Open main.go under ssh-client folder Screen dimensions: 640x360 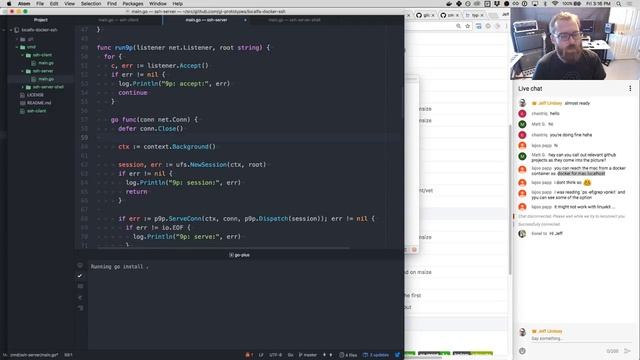(46, 63)
